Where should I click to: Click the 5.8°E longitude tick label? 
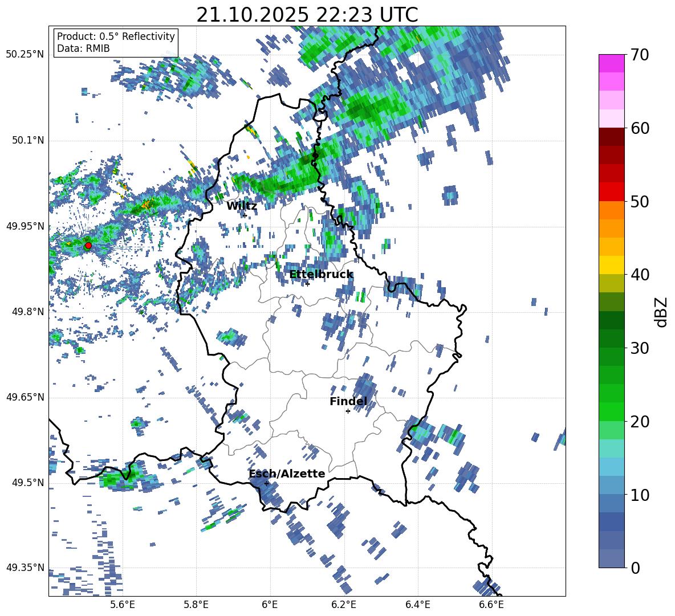coord(196,605)
